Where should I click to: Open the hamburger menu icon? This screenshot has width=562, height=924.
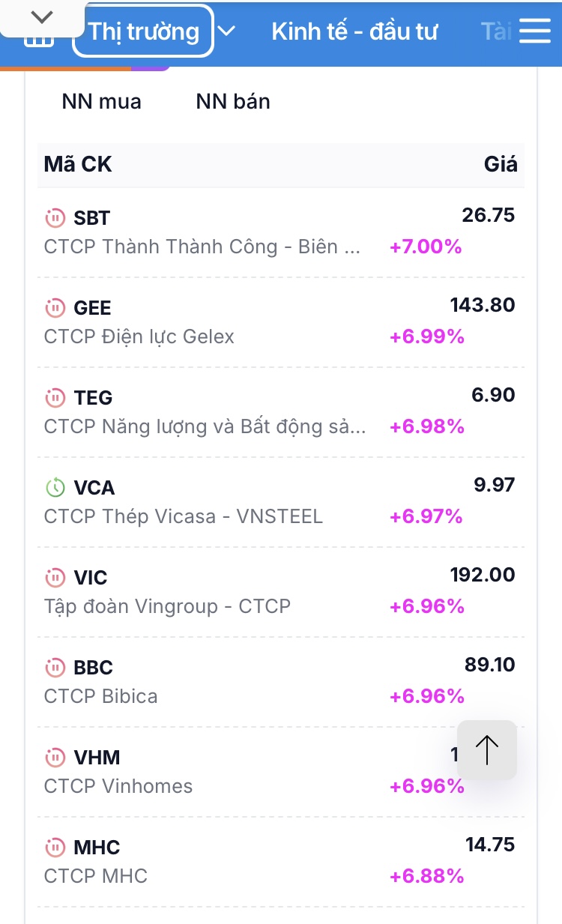click(x=535, y=31)
